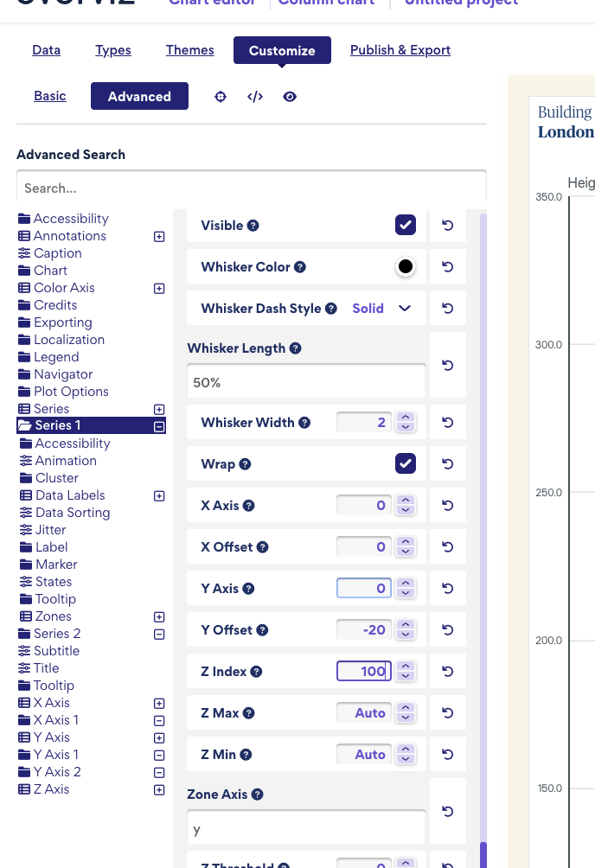This screenshot has height=868, width=595.
Task: Open the code view icon
Action: coord(255,97)
